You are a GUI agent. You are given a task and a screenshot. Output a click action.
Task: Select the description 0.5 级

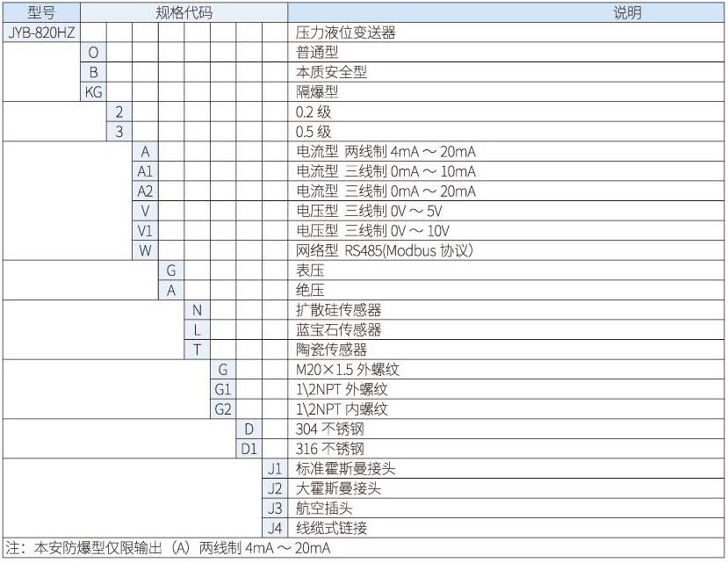[x=314, y=132]
